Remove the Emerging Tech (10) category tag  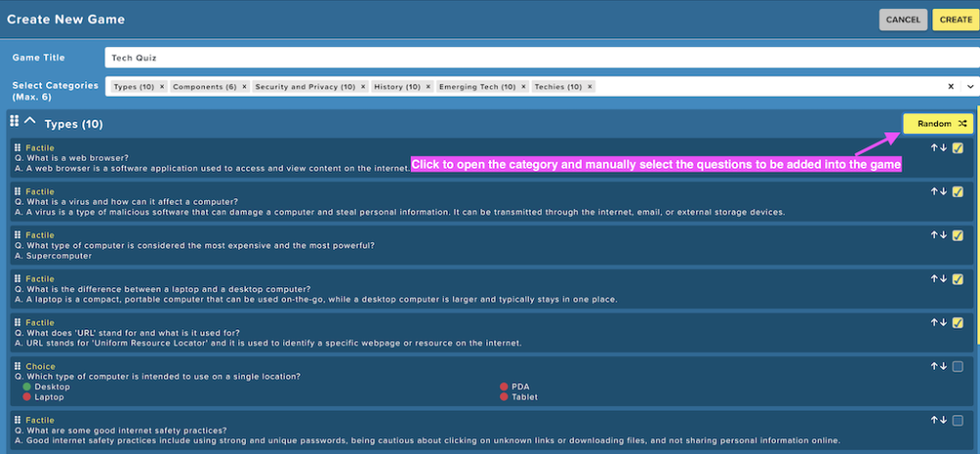(x=523, y=87)
